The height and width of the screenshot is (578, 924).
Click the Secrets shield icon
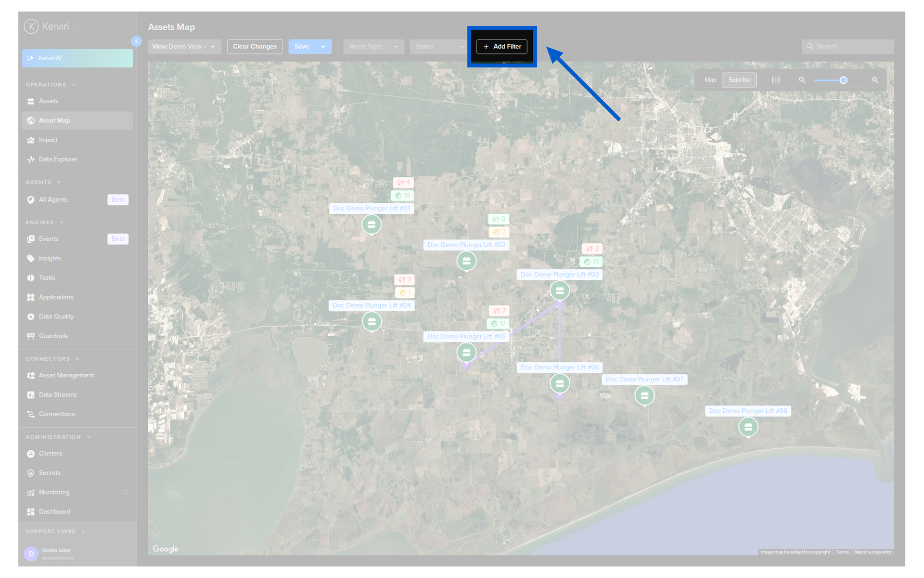tap(31, 473)
